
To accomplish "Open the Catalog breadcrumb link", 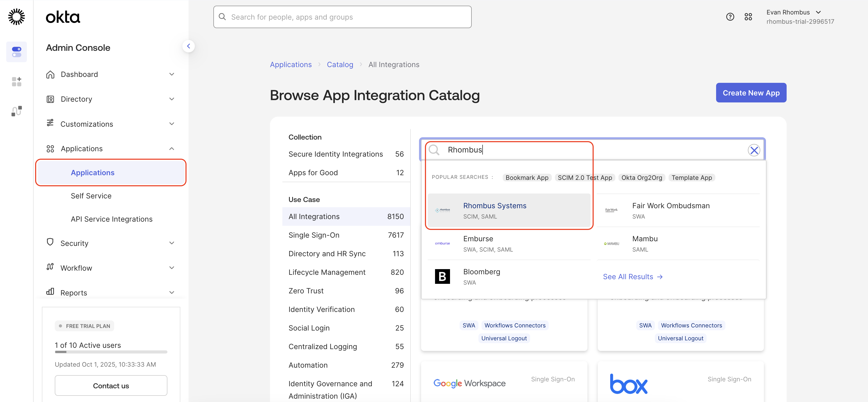I will (340, 65).
